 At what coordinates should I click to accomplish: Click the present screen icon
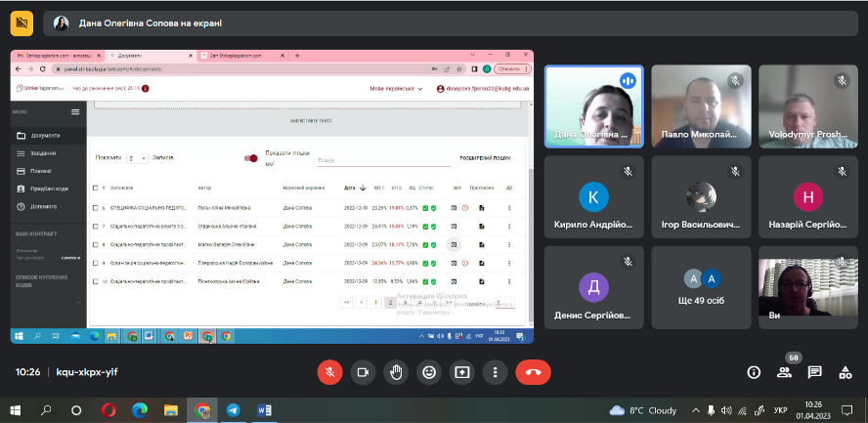coord(461,372)
